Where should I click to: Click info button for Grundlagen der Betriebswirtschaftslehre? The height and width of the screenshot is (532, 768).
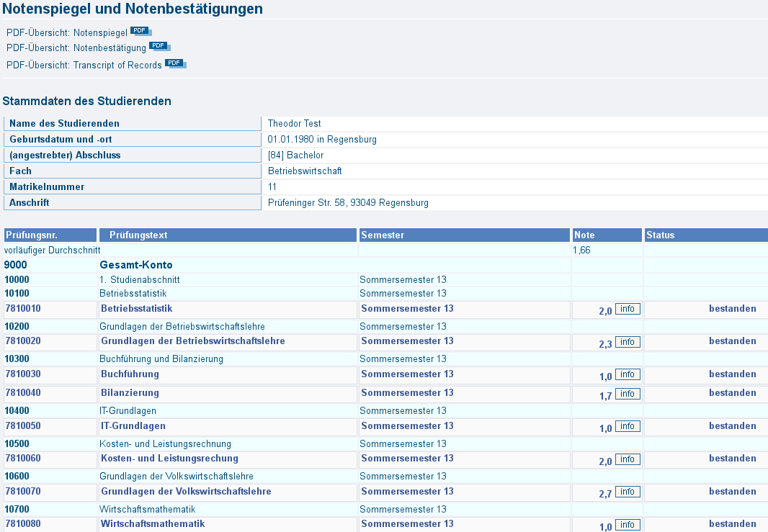click(628, 342)
